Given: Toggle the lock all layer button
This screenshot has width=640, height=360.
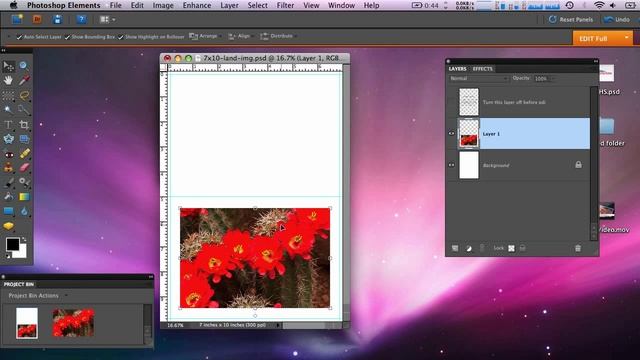Looking at the screenshot, I should [x=522, y=248].
